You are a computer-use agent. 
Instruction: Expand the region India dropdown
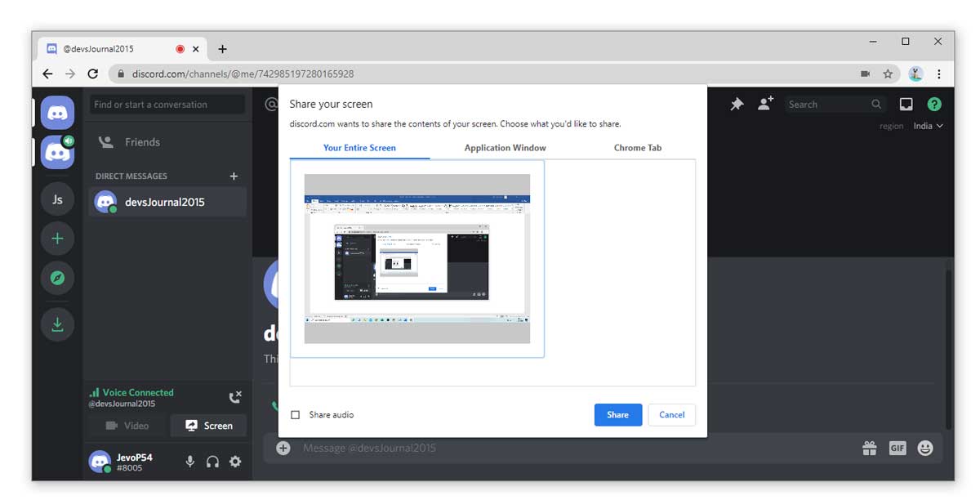928,126
